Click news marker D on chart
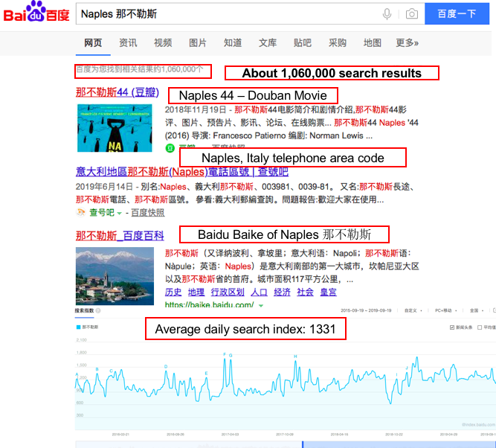Viewport: 496px width, 448px height. 166,366
